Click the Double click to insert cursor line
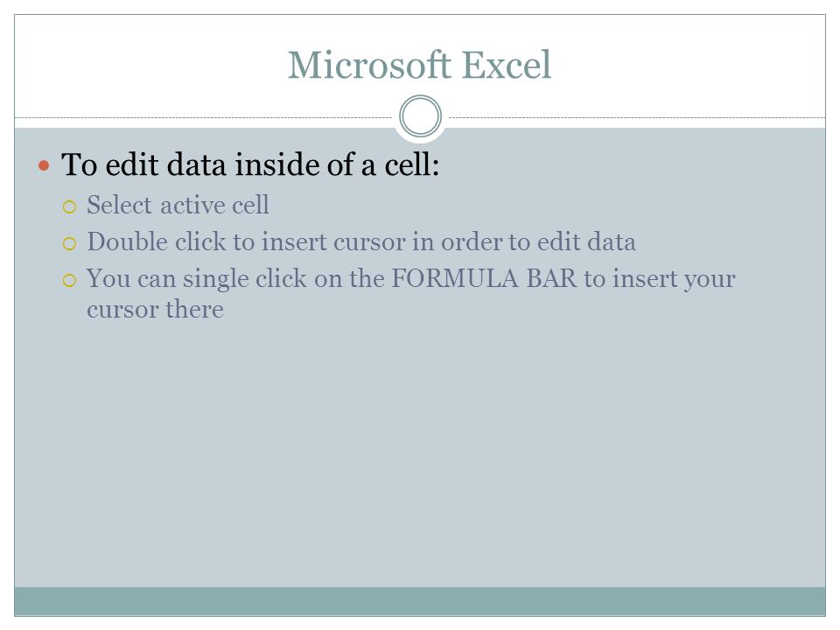Image resolution: width=840 pixels, height=630 pixels. click(x=361, y=241)
